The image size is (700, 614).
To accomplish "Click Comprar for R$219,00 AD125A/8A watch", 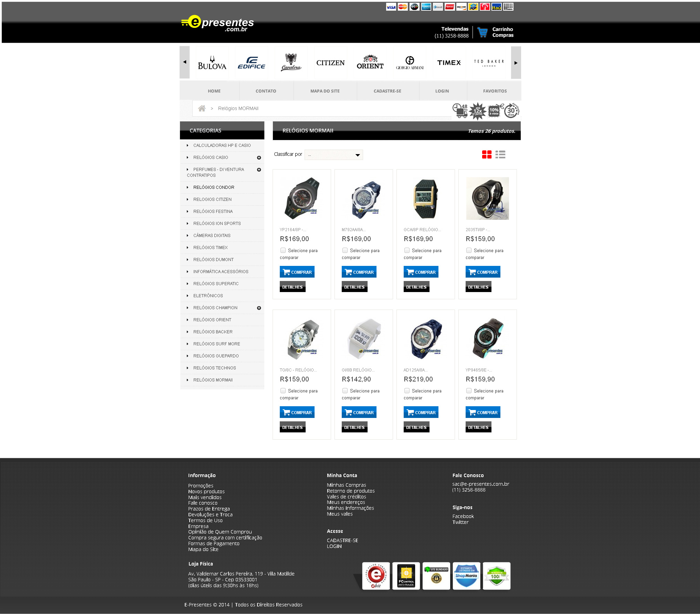I will pyautogui.click(x=421, y=412).
